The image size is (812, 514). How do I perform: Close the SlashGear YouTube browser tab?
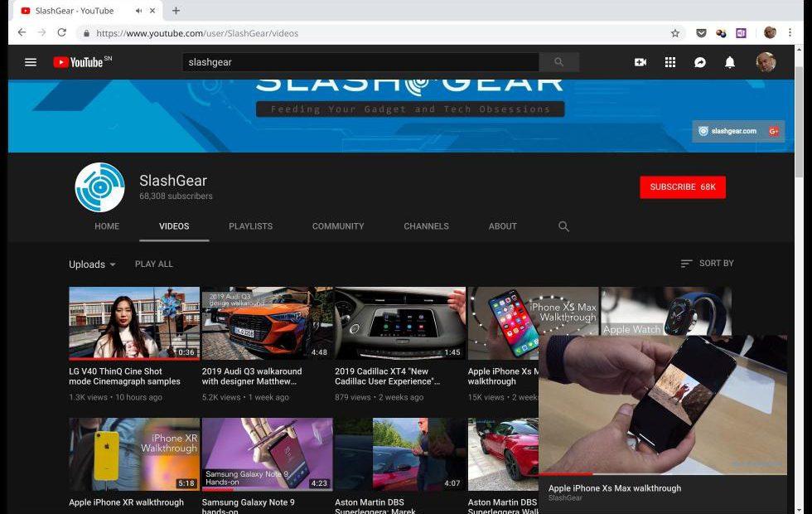coord(152,10)
